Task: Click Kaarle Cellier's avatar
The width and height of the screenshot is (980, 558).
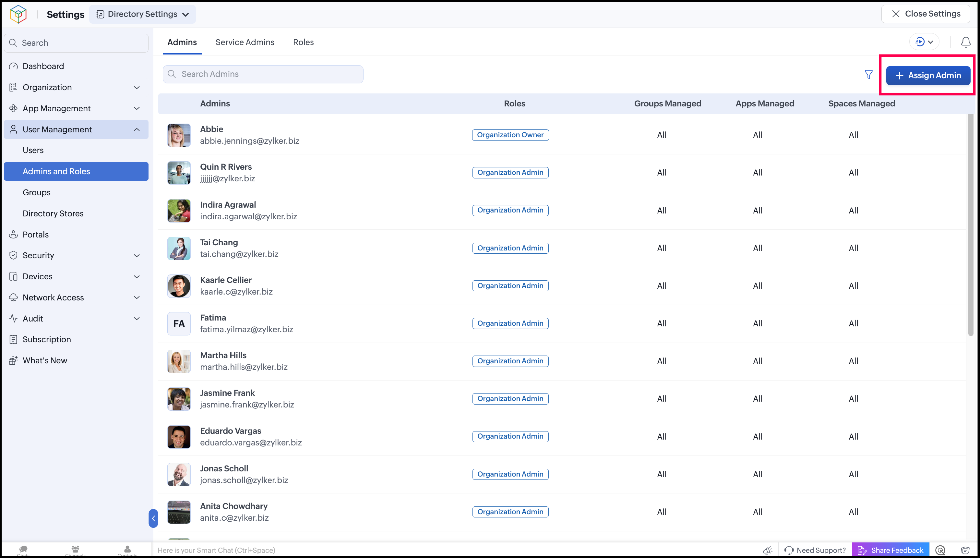Action: 179,286
